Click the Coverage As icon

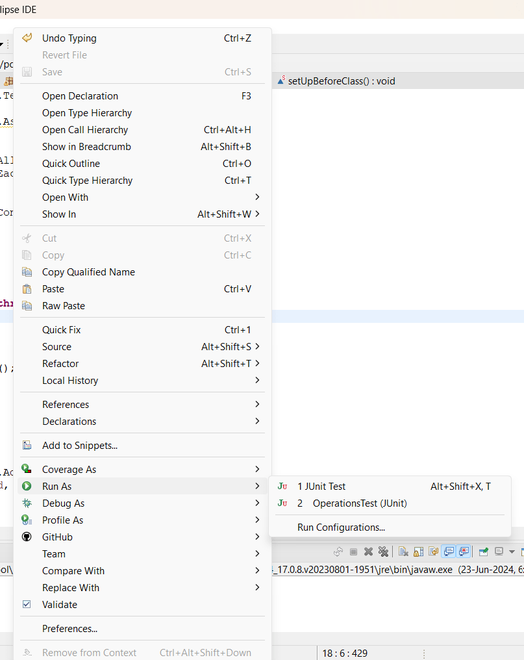27,469
